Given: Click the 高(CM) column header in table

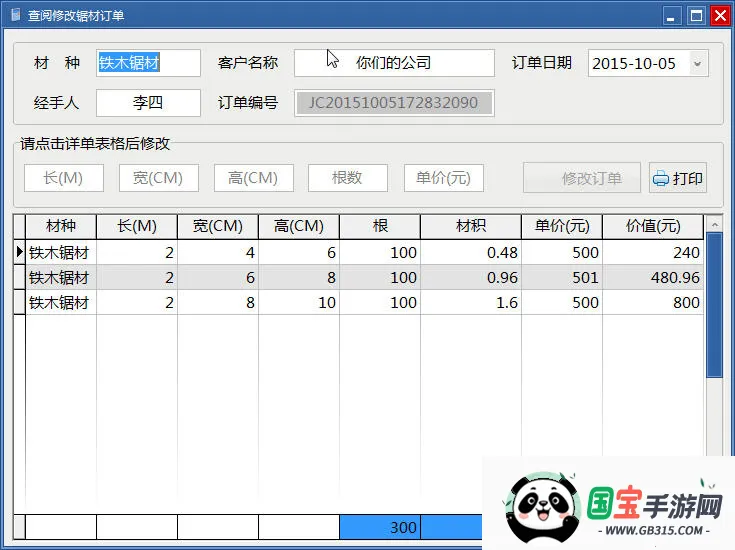Looking at the screenshot, I should click(299, 226).
